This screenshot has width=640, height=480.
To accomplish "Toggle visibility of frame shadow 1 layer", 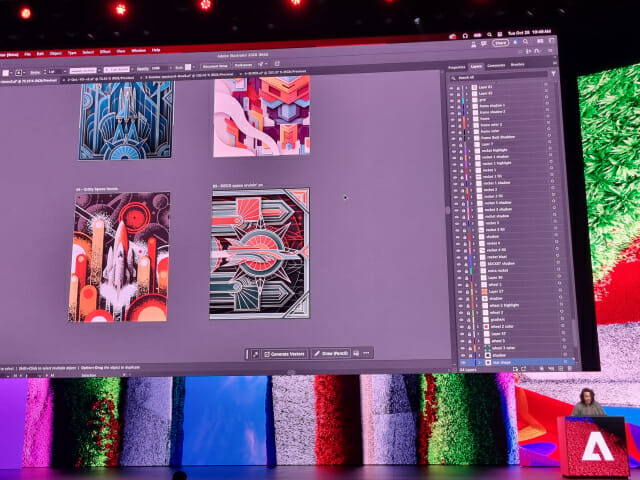I will click(452, 107).
